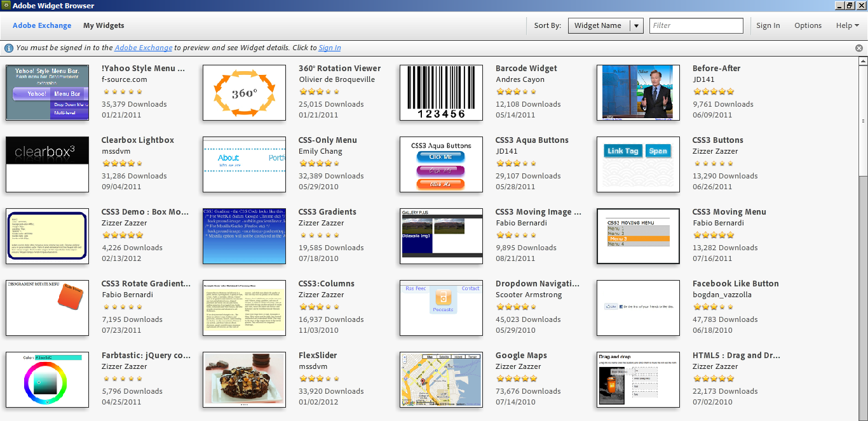Image resolution: width=868 pixels, height=421 pixels.
Task: Click the star rating for Barcode Widget
Action: click(x=516, y=91)
